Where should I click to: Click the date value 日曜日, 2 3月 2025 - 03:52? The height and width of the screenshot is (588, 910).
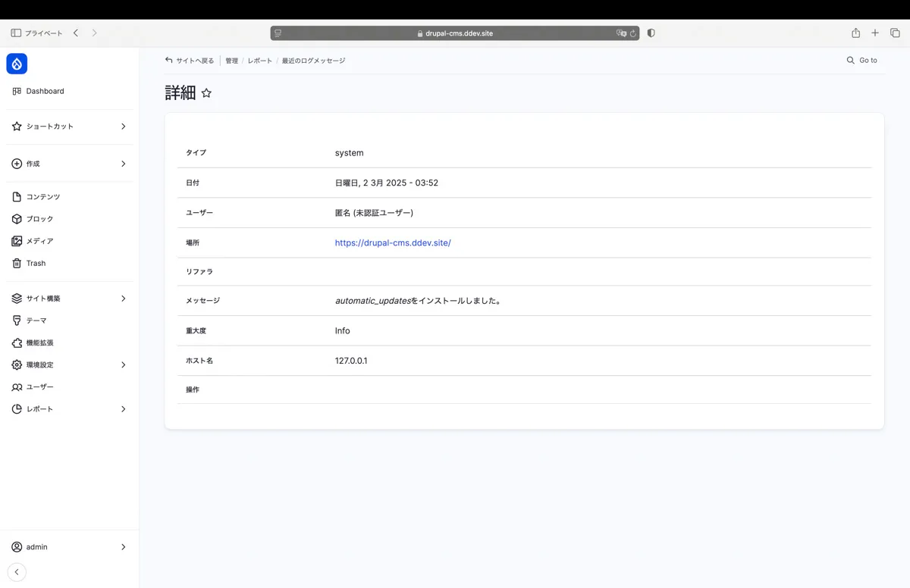pos(387,183)
